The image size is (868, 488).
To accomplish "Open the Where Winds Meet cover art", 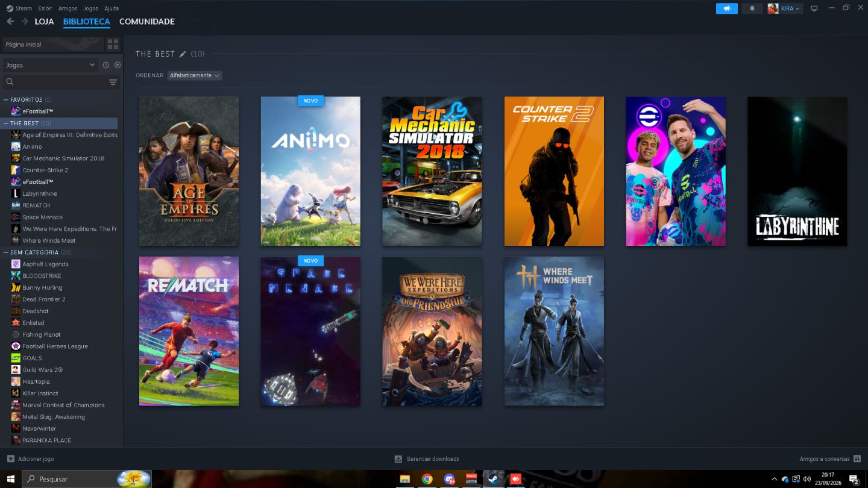I will [554, 331].
